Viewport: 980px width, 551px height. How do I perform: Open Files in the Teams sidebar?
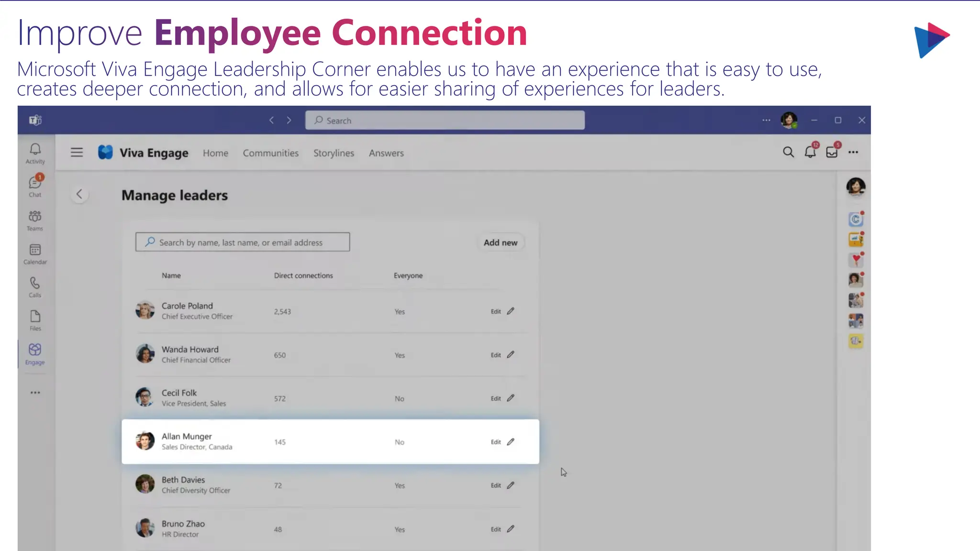pyautogui.click(x=35, y=320)
